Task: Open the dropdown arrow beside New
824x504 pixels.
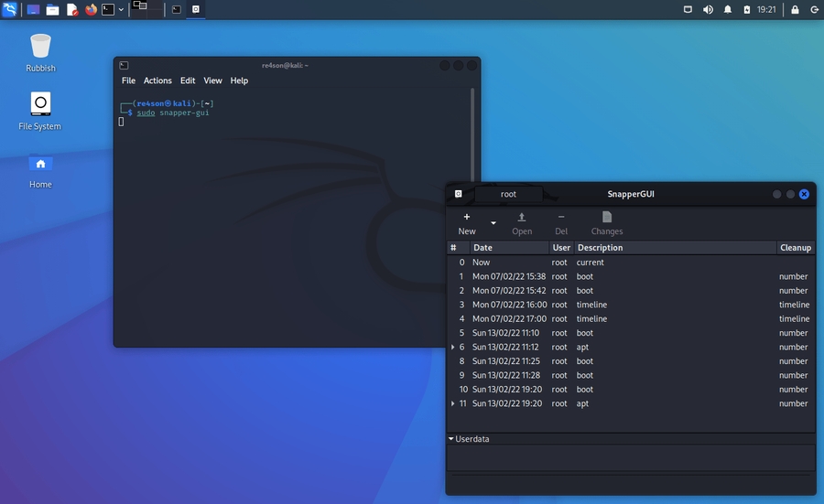Action: point(493,223)
